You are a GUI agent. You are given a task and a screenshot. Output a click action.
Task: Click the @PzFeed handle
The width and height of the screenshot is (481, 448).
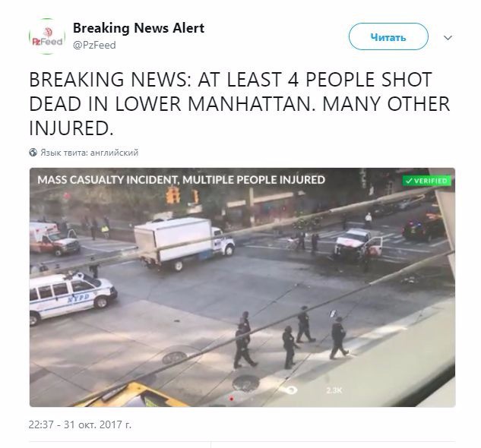(x=94, y=45)
